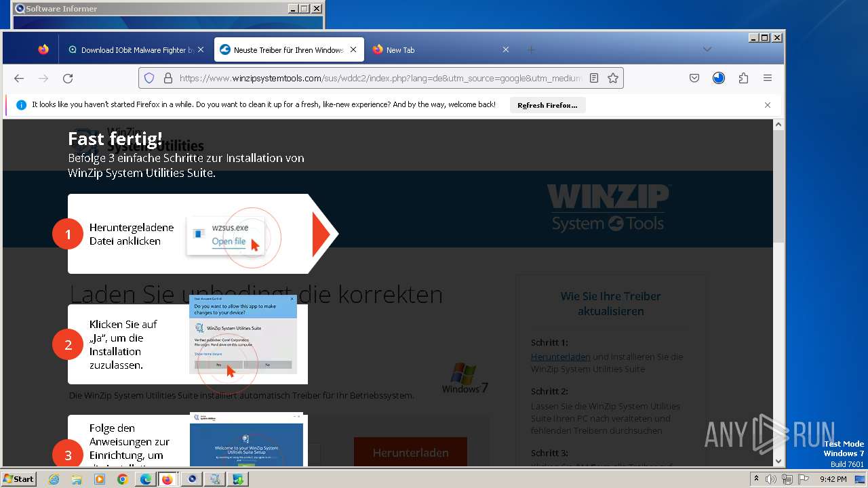Toggle reader view in address bar
Image resolution: width=868 pixels, height=488 pixels.
point(594,78)
